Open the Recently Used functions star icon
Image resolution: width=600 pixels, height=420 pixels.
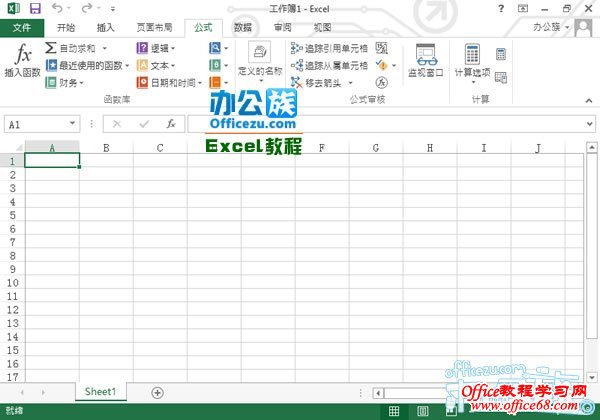click(51, 65)
